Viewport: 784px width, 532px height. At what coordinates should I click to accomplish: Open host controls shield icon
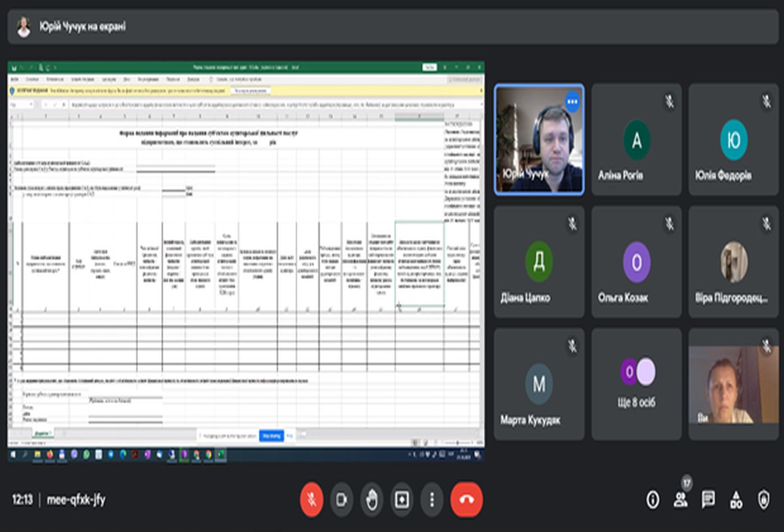point(764,499)
